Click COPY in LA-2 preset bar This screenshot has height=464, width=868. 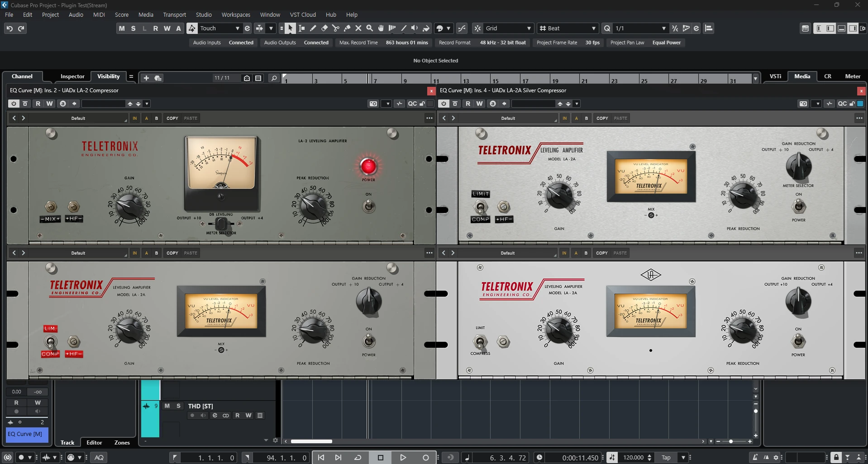pos(172,118)
